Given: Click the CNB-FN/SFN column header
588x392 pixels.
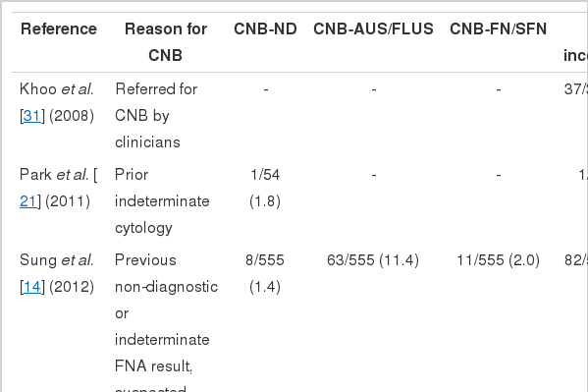Looking at the screenshot, I should (x=499, y=28).
